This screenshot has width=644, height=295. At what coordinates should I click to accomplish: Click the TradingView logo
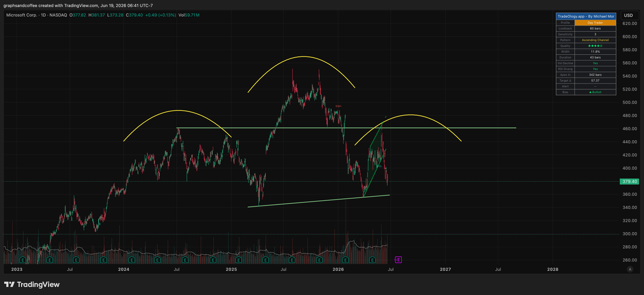(x=32, y=284)
